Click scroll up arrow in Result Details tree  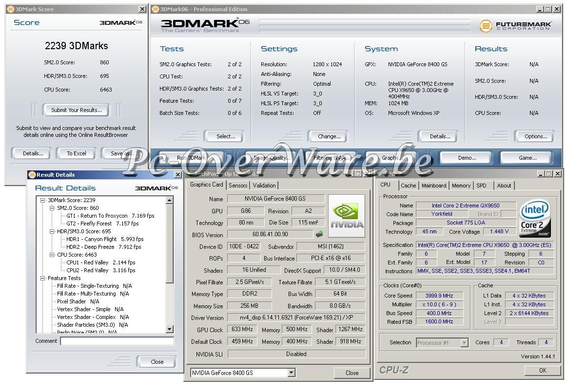coord(169,200)
